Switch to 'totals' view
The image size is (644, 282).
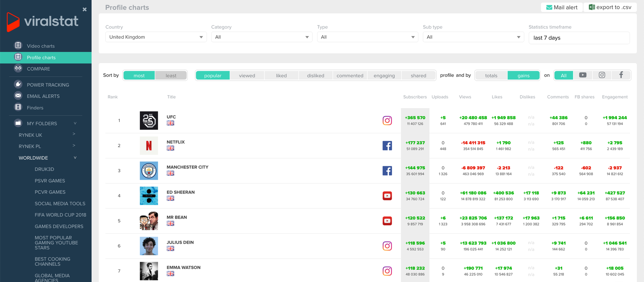[491, 76]
